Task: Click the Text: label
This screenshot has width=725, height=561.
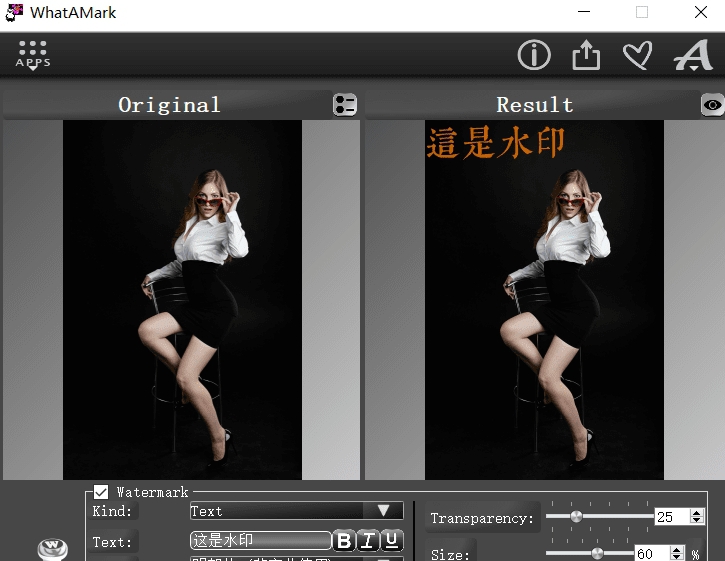Action: [x=112, y=542]
